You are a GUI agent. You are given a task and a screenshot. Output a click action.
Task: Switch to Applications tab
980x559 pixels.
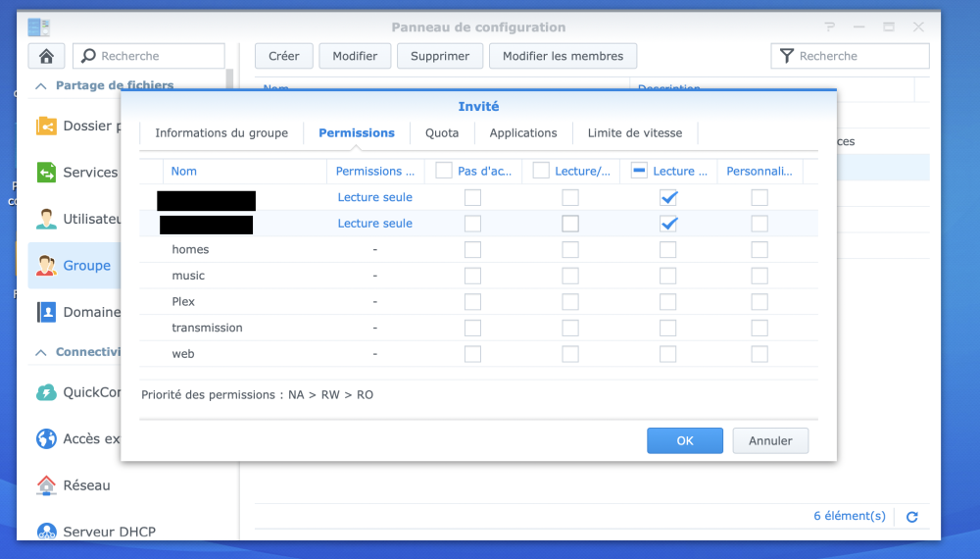pos(523,133)
